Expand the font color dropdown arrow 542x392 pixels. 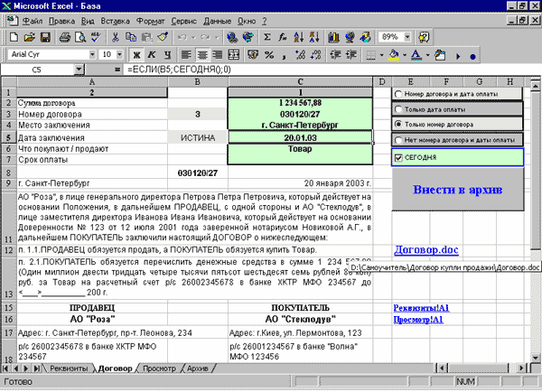coord(427,55)
